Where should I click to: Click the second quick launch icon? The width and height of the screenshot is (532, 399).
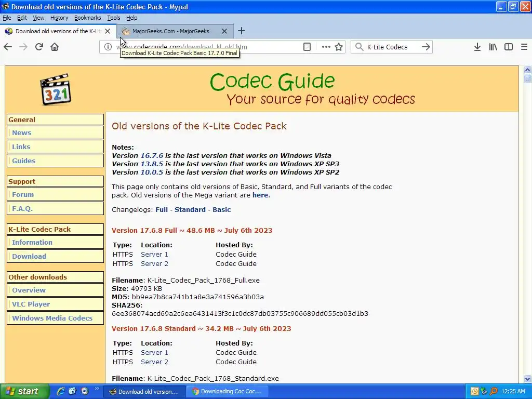73,391
